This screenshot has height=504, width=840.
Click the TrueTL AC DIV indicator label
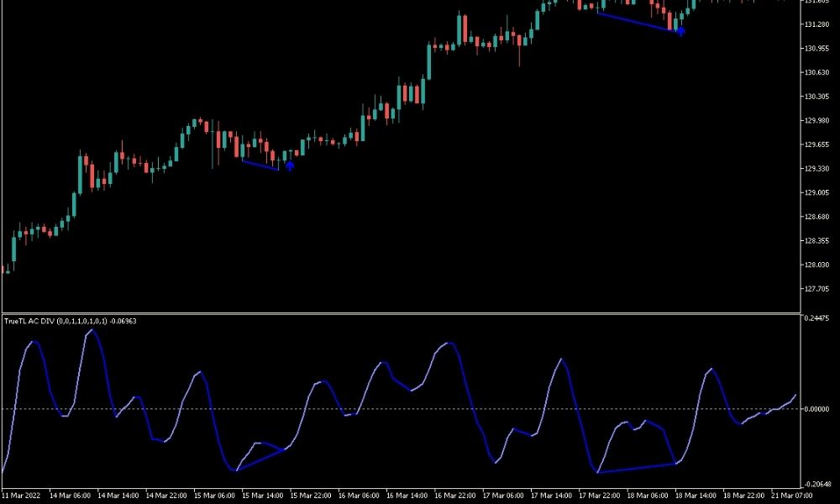pos(71,321)
